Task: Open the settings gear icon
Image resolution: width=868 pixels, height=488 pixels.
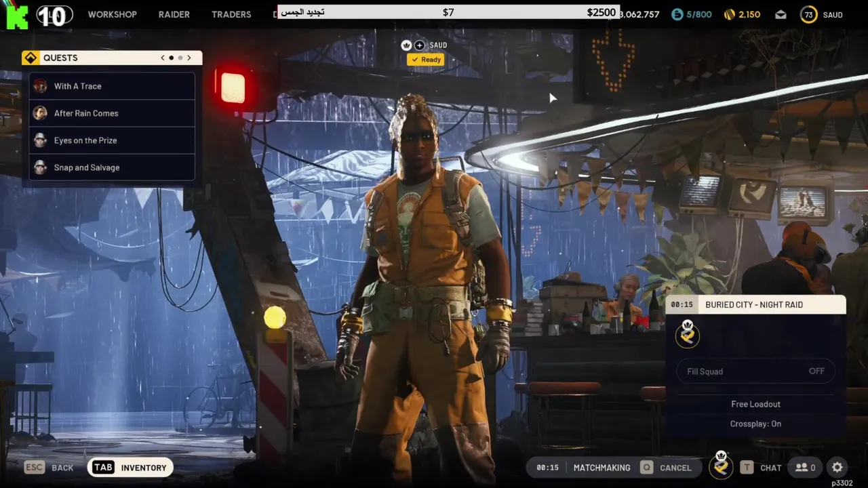Action: click(x=837, y=468)
